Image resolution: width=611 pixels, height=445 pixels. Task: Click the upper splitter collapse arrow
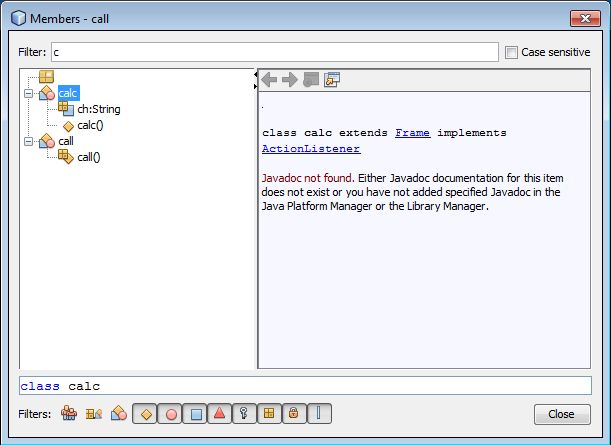(256, 74)
